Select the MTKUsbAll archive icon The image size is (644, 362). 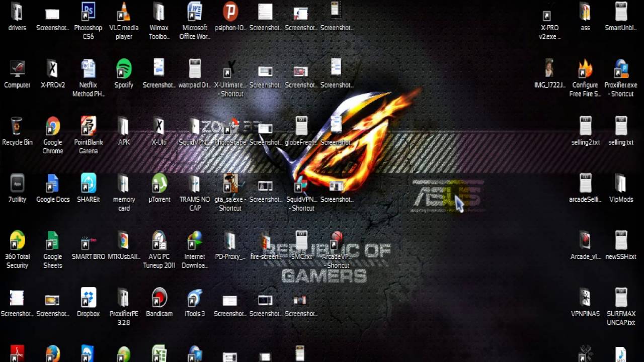124,240
